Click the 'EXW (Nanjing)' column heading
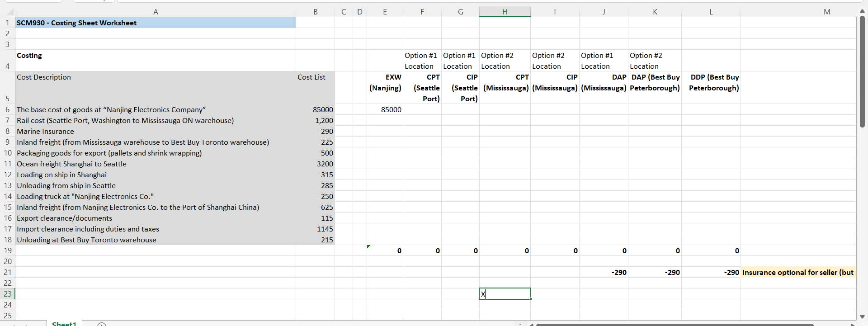 point(385,88)
